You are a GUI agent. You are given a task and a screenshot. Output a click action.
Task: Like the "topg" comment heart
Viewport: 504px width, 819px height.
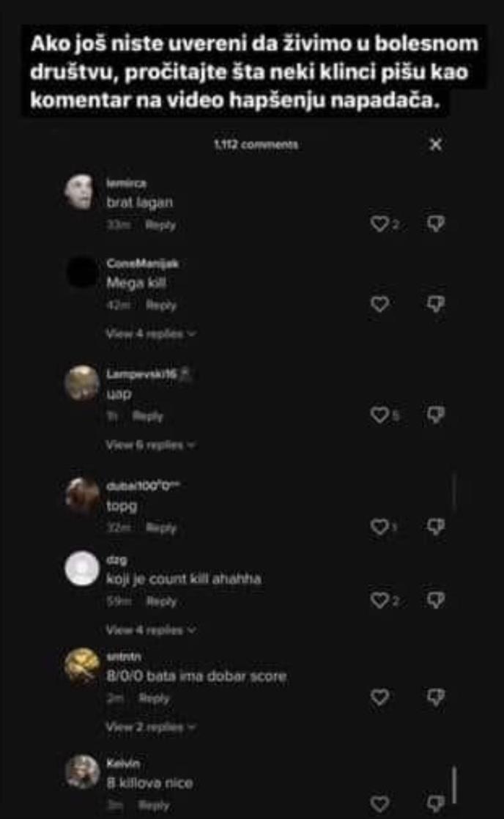(x=379, y=527)
